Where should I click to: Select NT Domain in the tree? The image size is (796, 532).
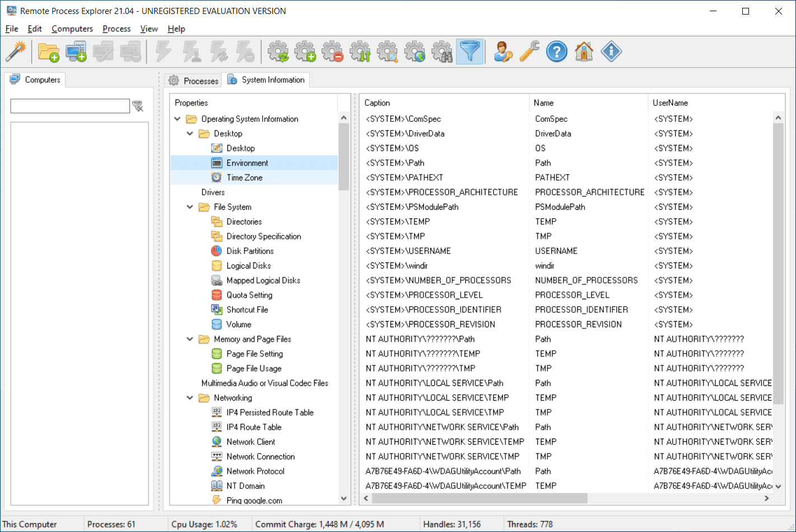coord(245,486)
